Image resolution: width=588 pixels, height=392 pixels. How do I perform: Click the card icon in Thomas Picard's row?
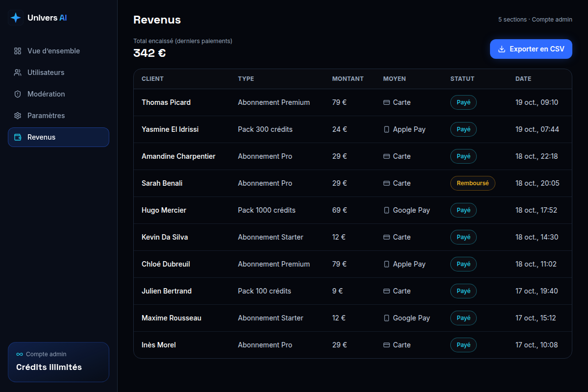click(x=387, y=102)
